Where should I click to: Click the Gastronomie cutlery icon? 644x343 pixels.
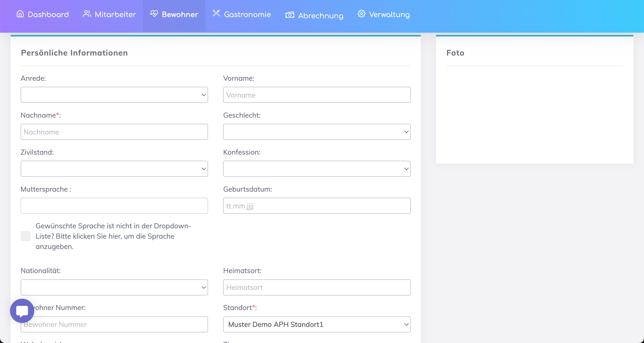click(x=216, y=13)
